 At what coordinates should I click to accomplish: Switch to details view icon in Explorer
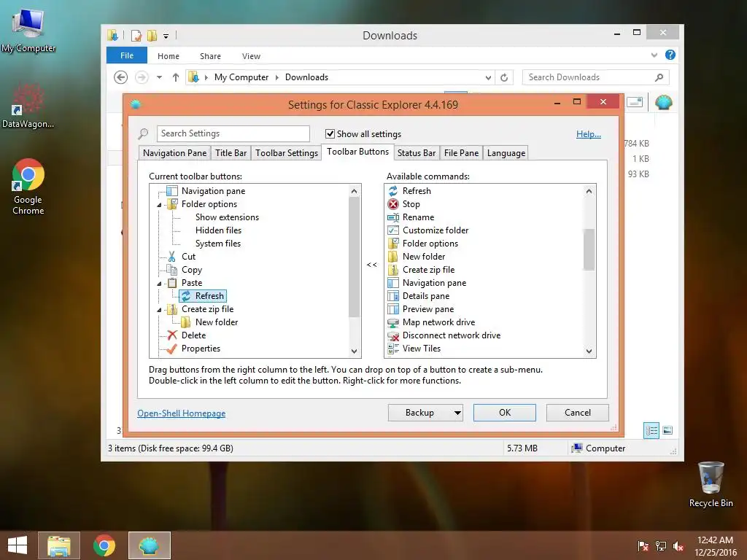pos(651,430)
